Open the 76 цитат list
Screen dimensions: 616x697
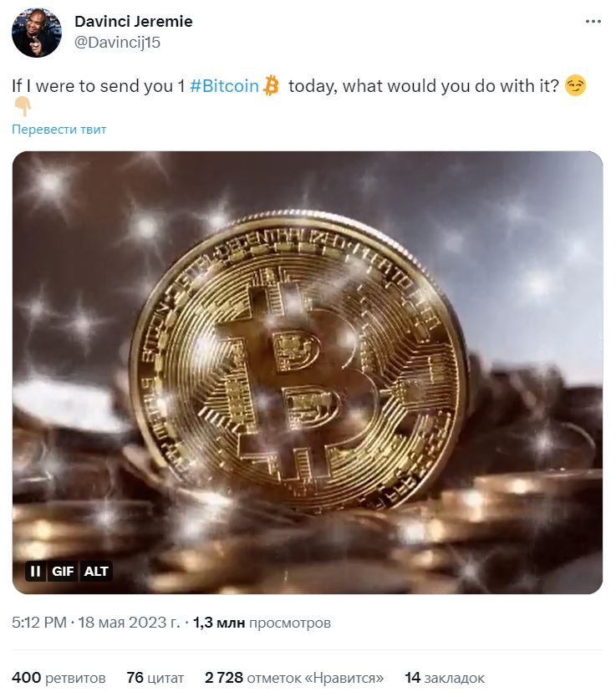tap(155, 678)
